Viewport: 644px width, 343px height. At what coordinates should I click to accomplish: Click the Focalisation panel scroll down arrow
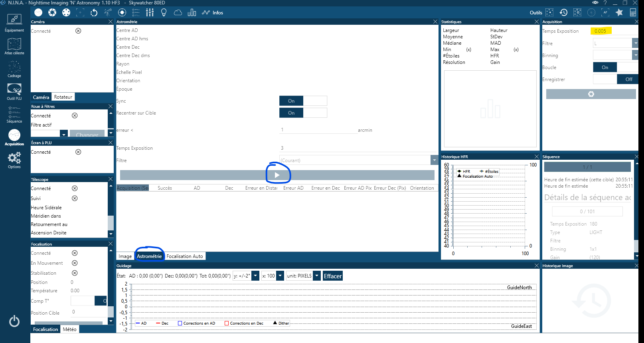tap(111, 321)
